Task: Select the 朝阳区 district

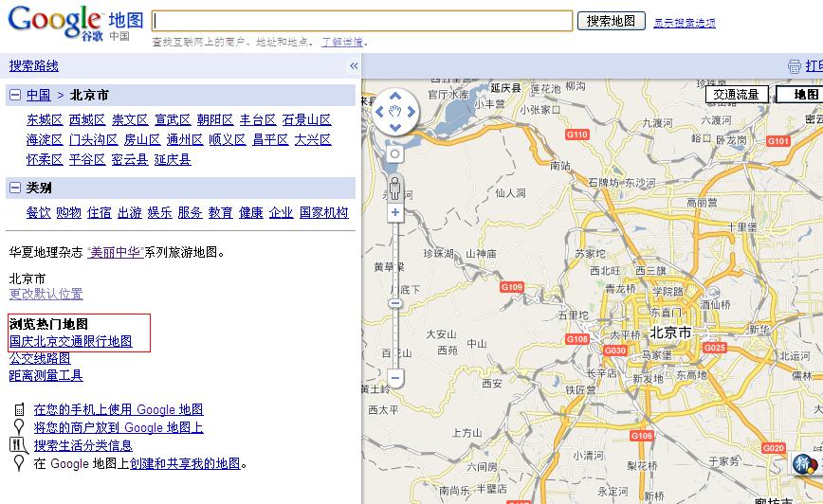Action: [x=215, y=120]
